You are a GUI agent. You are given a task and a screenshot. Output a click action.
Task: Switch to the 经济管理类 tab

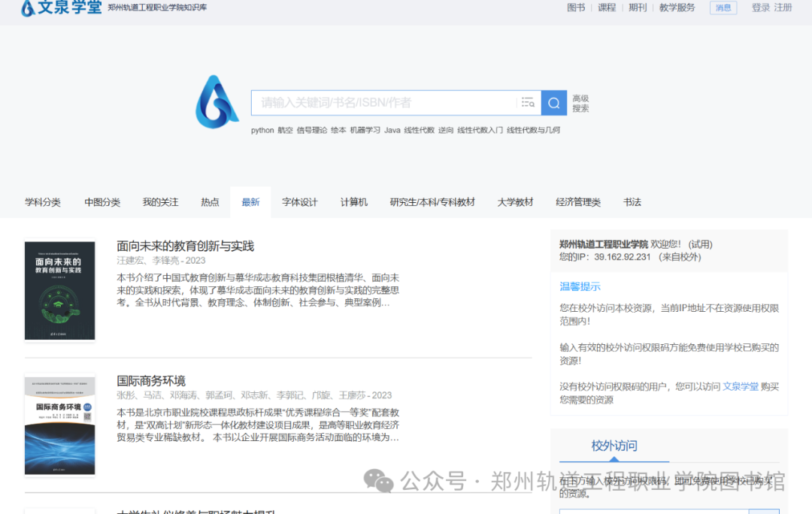coord(578,202)
